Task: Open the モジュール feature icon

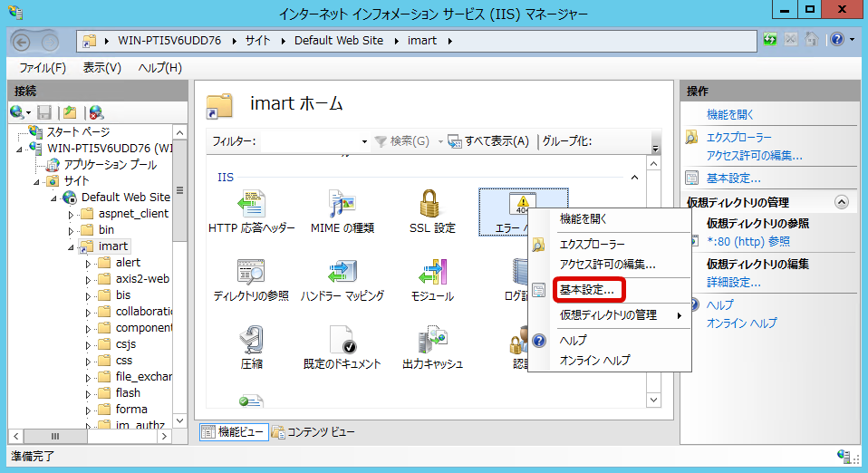Action: point(432,280)
